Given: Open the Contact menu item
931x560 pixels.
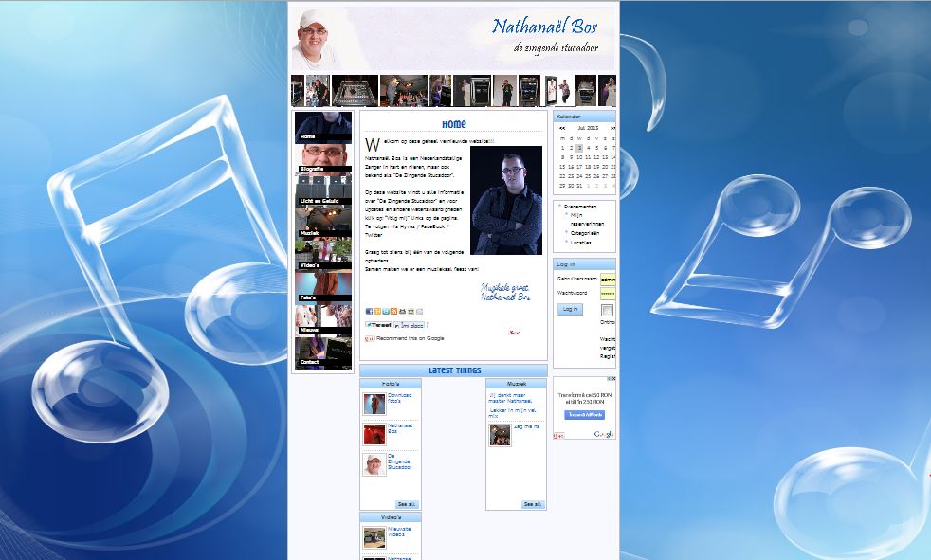Looking at the screenshot, I should click(323, 352).
